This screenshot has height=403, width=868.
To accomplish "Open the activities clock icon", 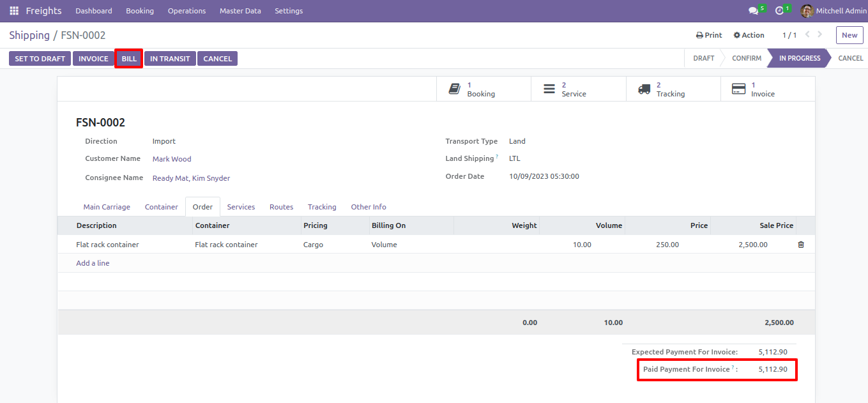I will (779, 11).
